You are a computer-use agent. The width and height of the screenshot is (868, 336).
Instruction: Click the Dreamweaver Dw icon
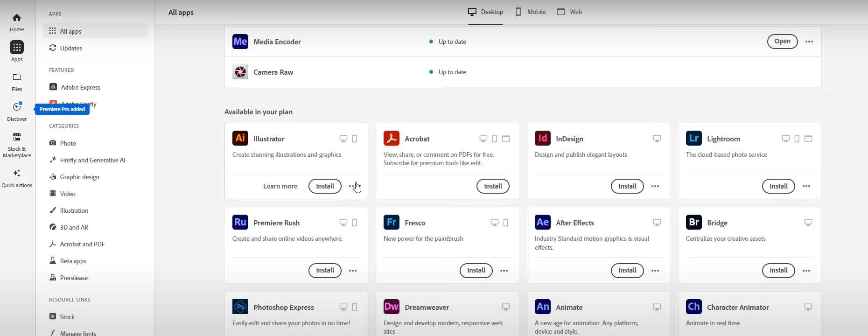[392, 307]
